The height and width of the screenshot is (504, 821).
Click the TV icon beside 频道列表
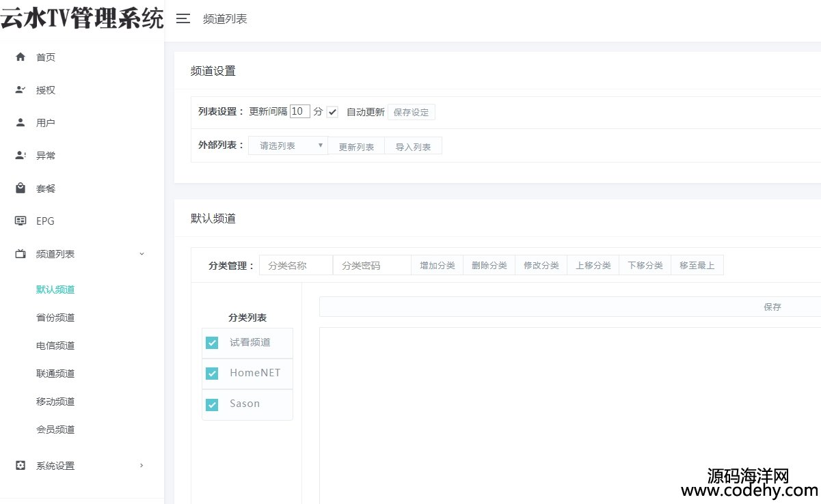[21, 253]
